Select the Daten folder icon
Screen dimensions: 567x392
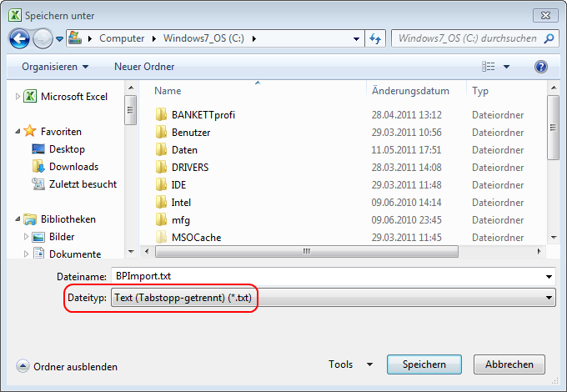pos(161,150)
